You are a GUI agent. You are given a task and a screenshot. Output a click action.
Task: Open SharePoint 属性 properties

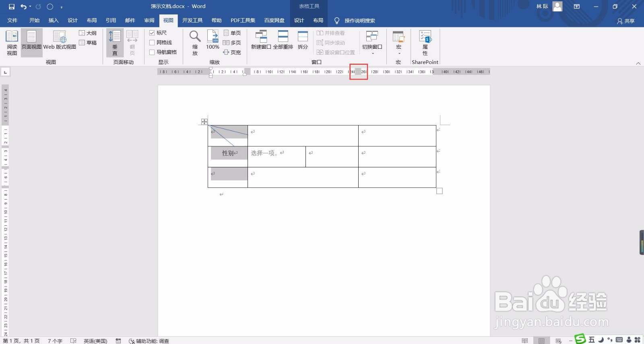pos(425,43)
